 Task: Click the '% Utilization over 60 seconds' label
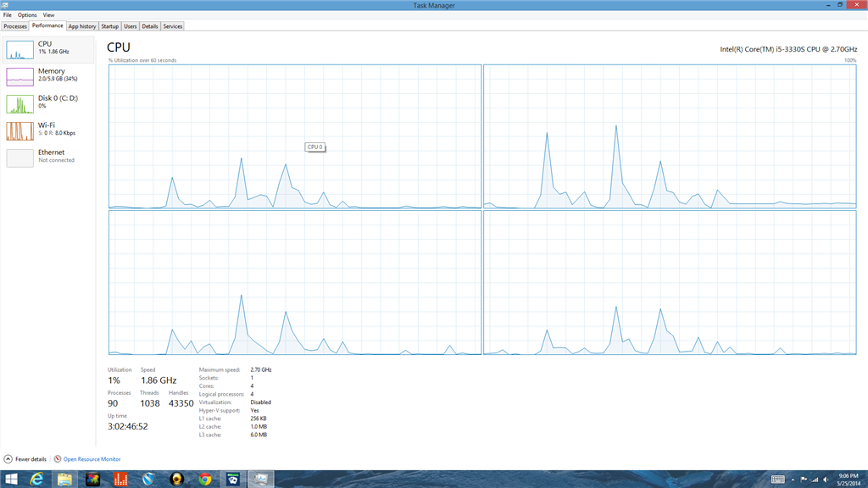click(x=142, y=60)
